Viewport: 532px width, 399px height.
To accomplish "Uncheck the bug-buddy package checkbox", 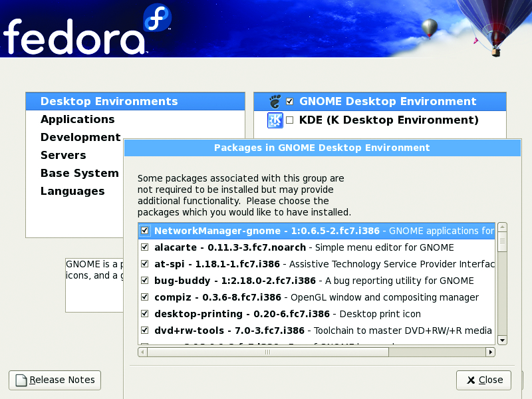I will 145,281.
